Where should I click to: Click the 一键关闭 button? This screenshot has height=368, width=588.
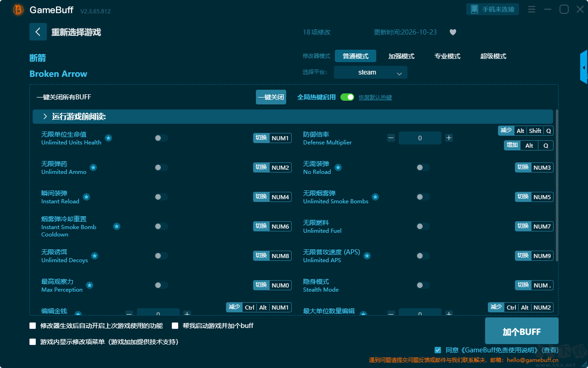[x=271, y=97]
